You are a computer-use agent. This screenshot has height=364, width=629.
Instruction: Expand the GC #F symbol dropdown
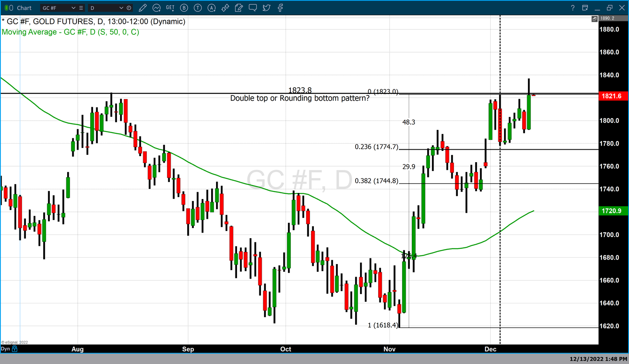tap(73, 8)
